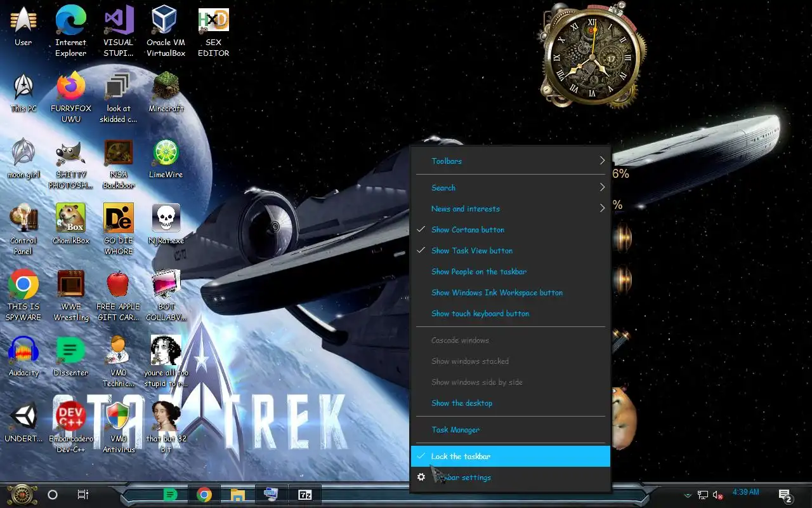Open network status tray icon
The width and height of the screenshot is (812, 508).
(x=703, y=495)
